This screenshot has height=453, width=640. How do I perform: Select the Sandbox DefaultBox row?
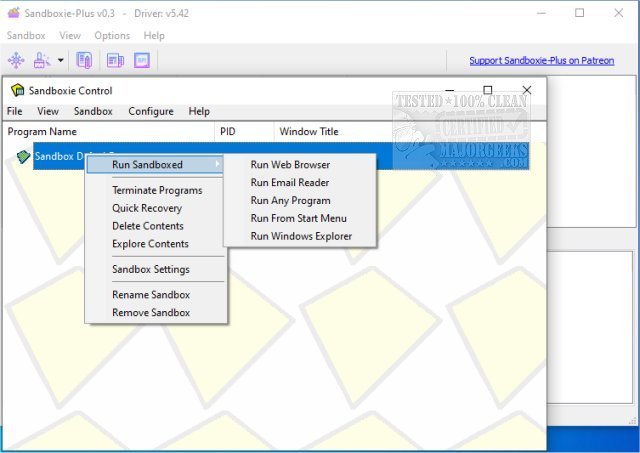pos(281,156)
